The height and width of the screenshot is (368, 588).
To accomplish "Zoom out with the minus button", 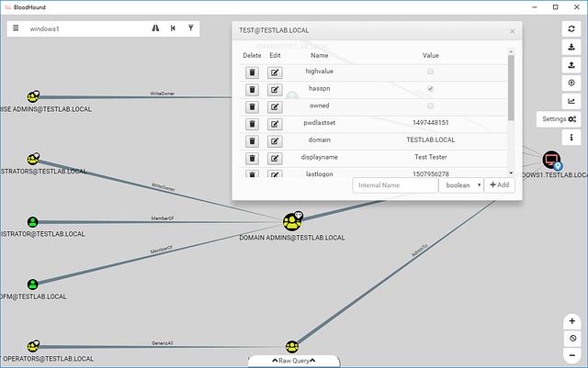I will click(571, 355).
